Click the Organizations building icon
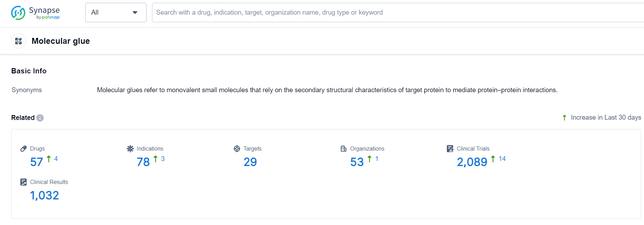Image resolution: width=644 pixels, height=225 pixels. coord(343,149)
